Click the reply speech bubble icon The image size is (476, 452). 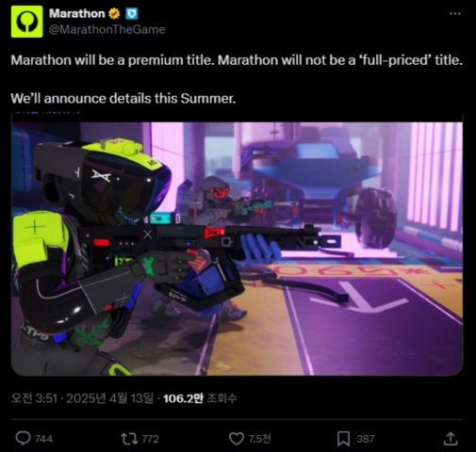click(24, 439)
